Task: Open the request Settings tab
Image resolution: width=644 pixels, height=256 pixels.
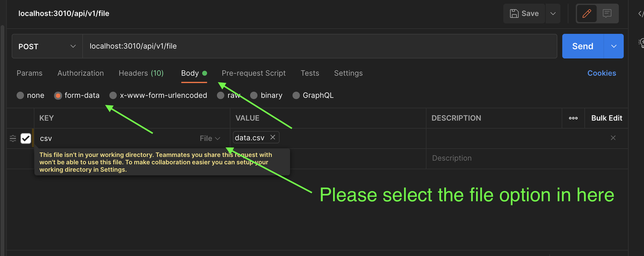Action: click(x=348, y=73)
